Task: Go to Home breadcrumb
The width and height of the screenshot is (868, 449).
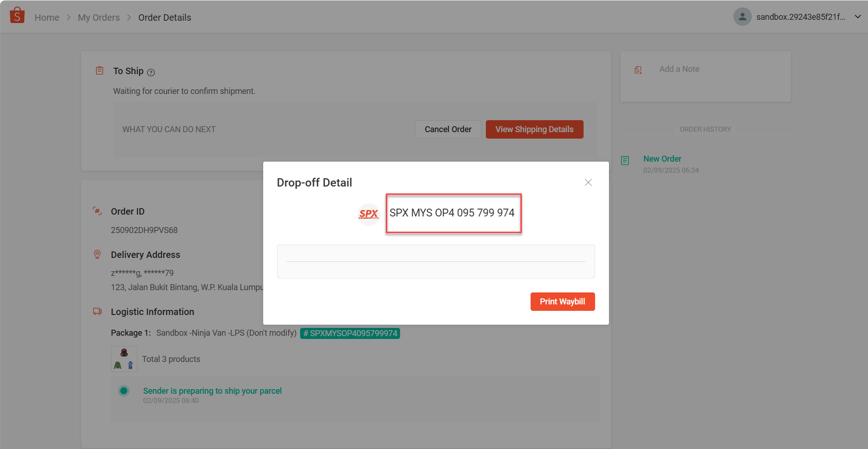Action: click(x=47, y=17)
